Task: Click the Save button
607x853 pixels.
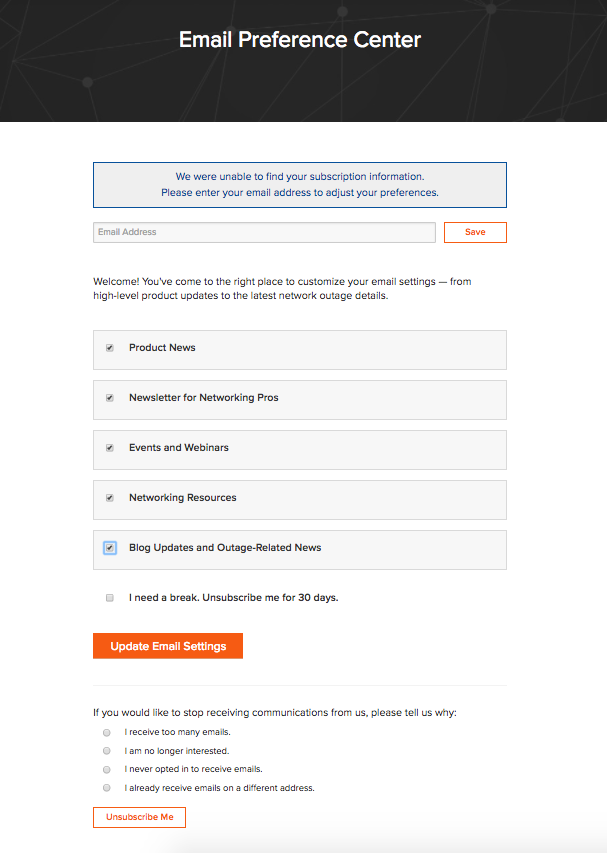Action: tap(475, 232)
